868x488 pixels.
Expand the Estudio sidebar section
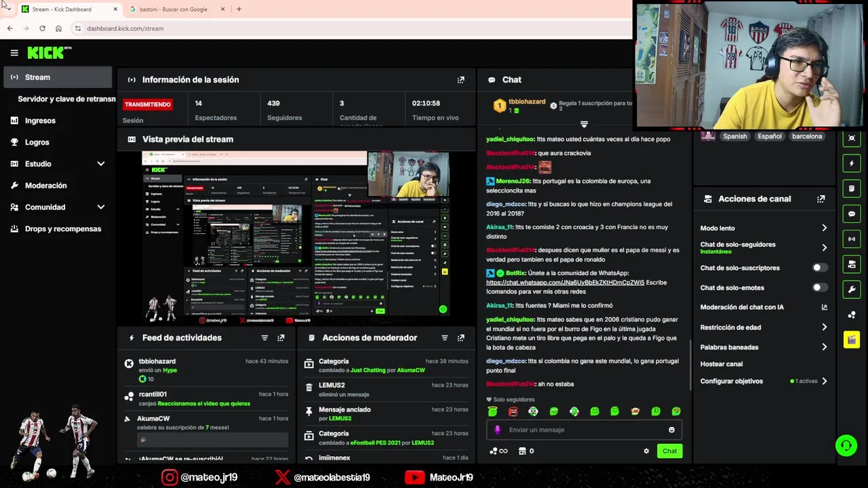click(x=100, y=164)
